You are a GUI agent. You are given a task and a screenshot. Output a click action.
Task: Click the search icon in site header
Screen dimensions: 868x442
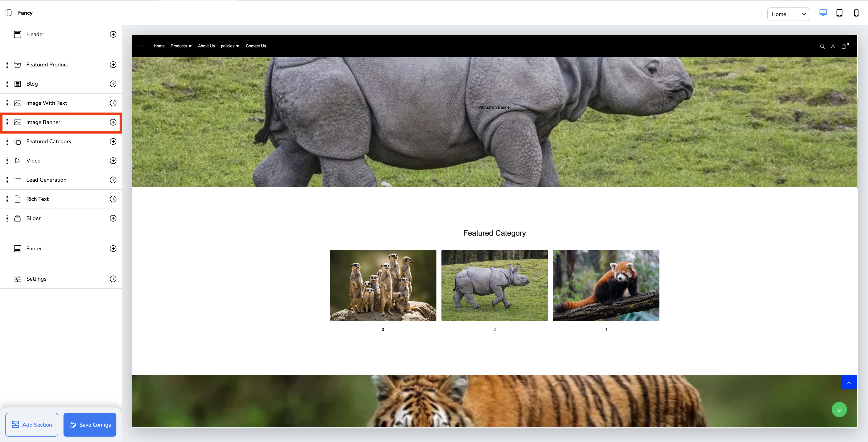(x=822, y=46)
